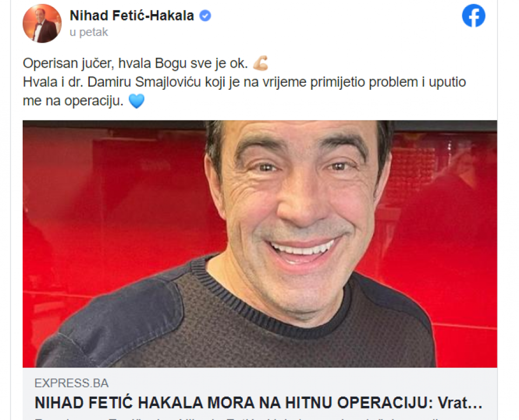Click the flexed biceps emoji

click(x=261, y=63)
